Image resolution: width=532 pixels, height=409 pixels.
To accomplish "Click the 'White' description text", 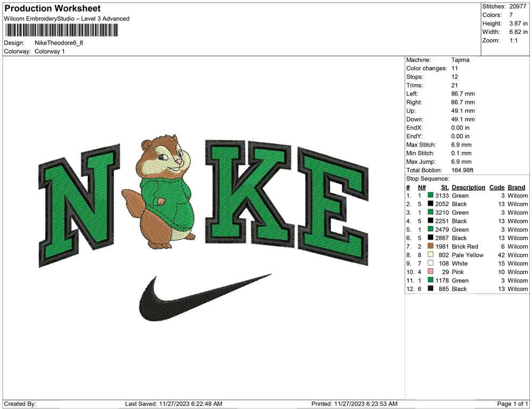I will pos(460,264).
